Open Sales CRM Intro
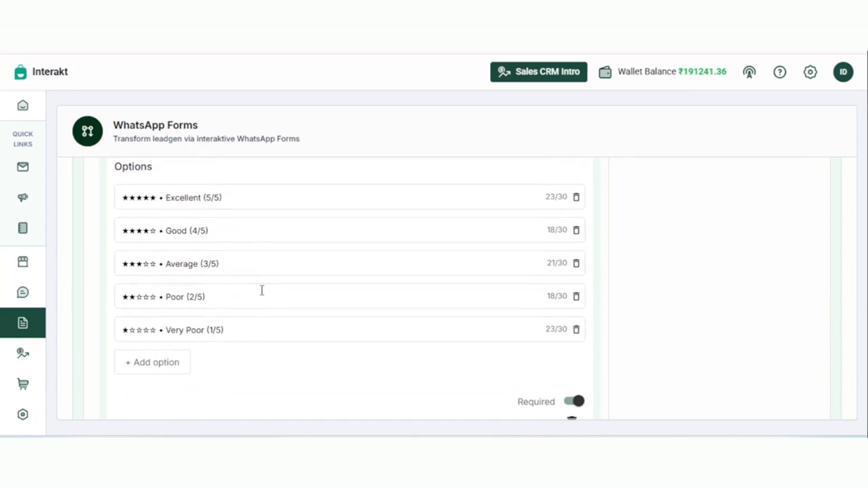The image size is (868, 488). [x=539, y=72]
